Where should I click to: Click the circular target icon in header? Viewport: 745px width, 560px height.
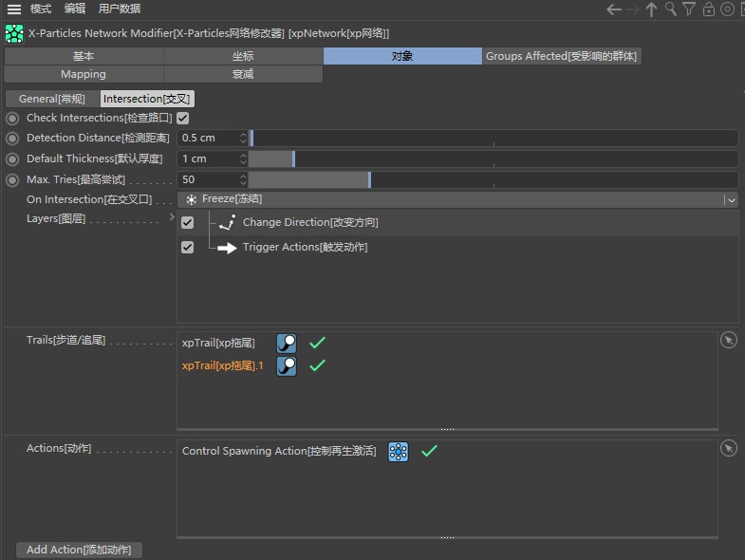(x=727, y=9)
